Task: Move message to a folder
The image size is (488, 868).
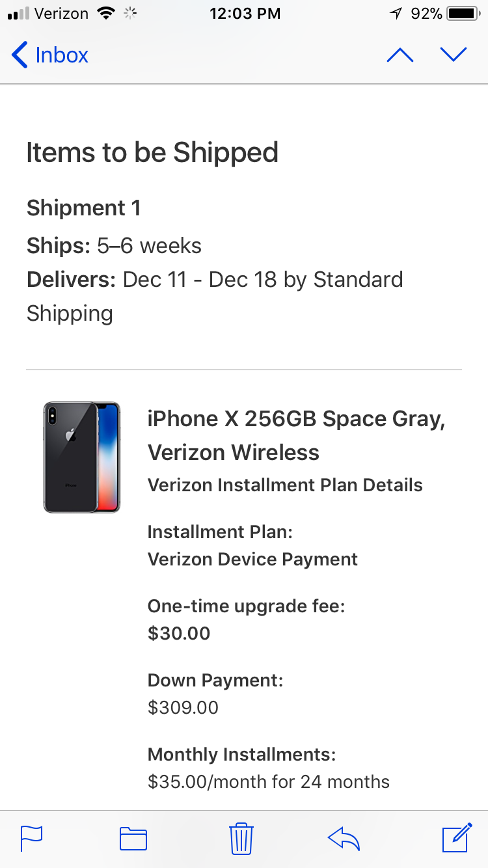Action: click(133, 838)
